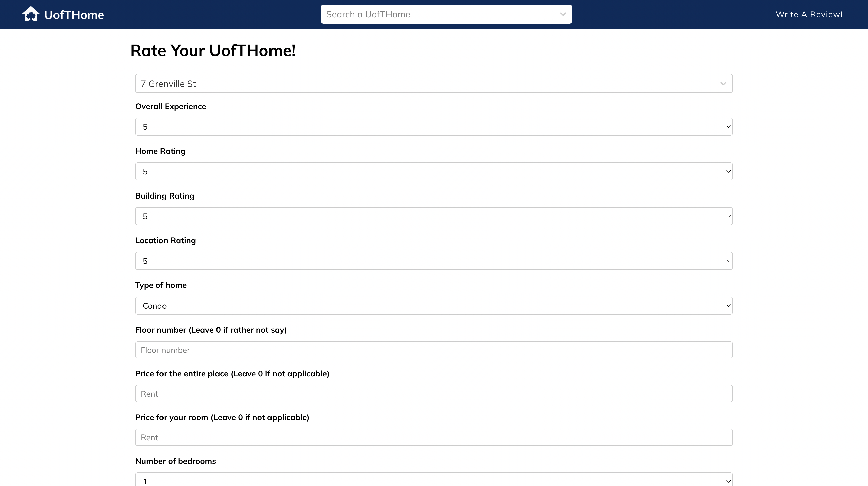
Task: Select the 7 Grenville St address field
Action: click(434, 84)
